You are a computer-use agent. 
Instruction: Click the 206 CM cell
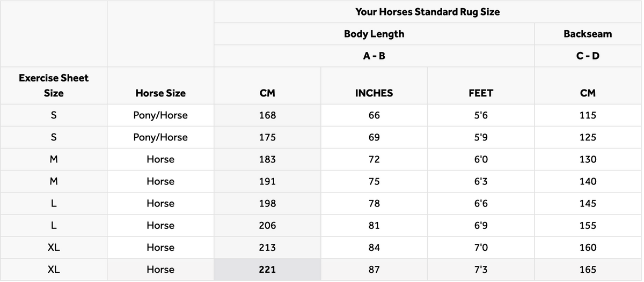pos(267,226)
